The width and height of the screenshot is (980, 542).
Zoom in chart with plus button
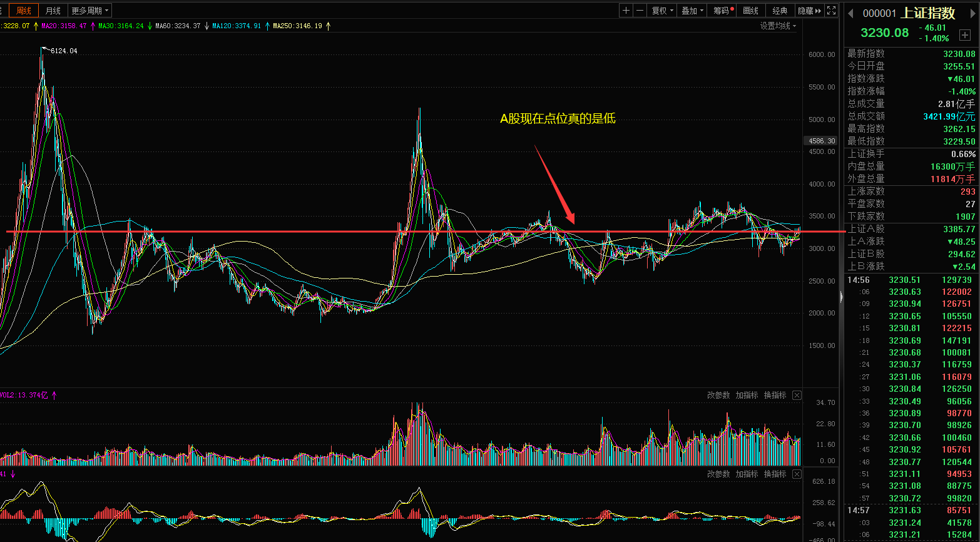(626, 11)
